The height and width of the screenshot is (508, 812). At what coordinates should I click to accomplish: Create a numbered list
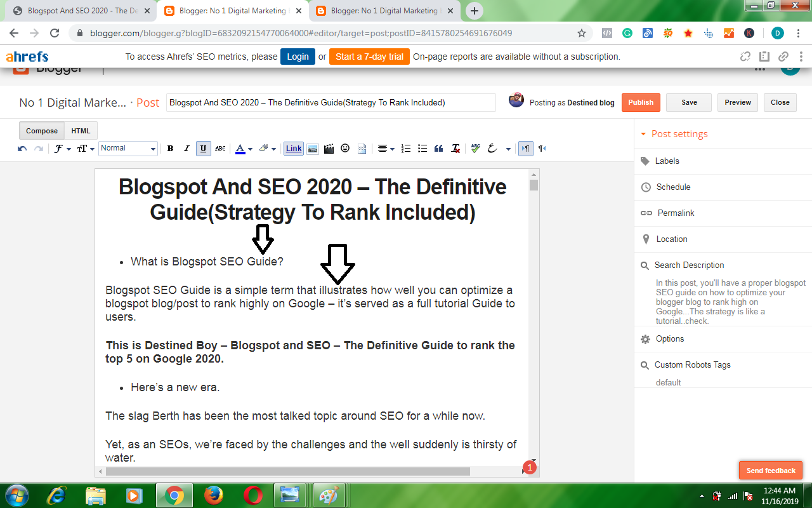point(407,149)
